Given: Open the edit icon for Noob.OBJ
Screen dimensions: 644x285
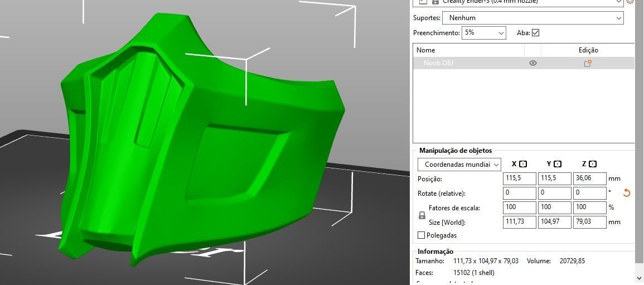Looking at the screenshot, I should [588, 63].
